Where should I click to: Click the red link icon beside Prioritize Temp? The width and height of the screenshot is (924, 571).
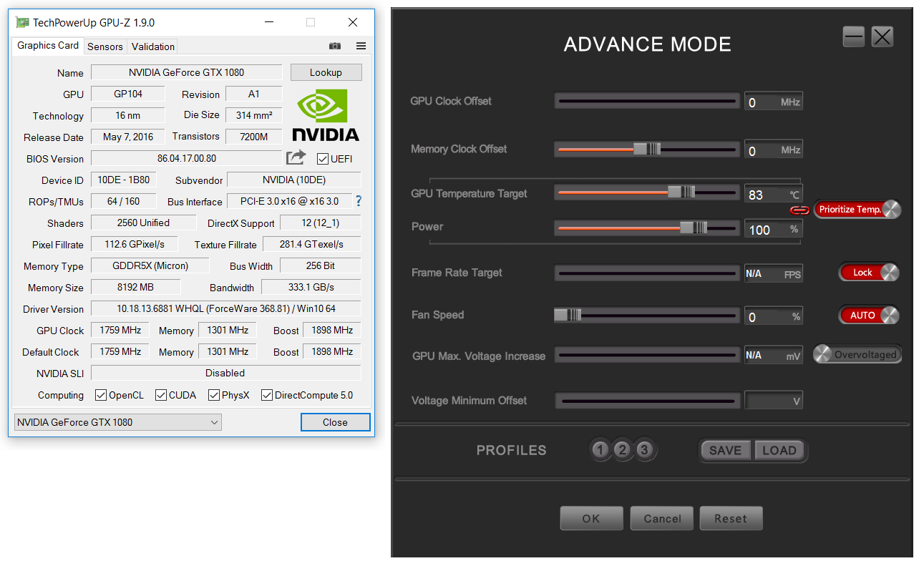[799, 210]
